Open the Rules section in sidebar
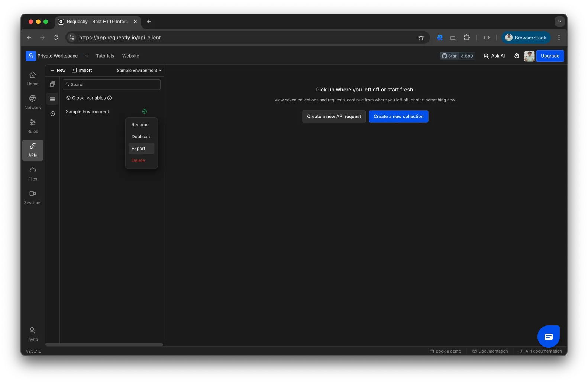 [x=33, y=126]
